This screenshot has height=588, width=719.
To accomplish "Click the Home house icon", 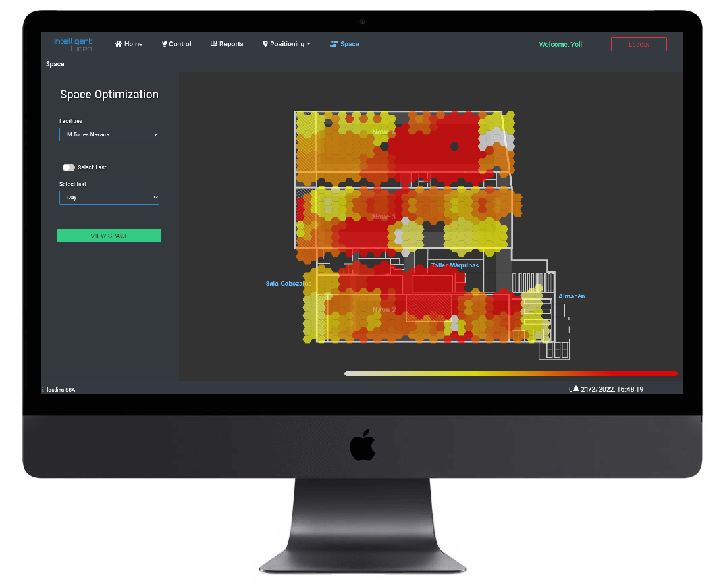I will [118, 44].
